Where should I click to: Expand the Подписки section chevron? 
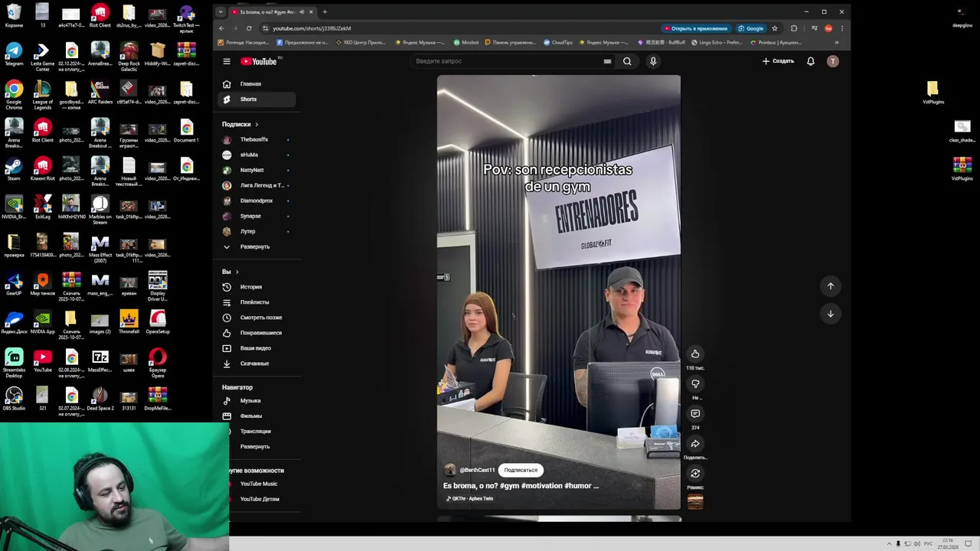click(x=256, y=124)
